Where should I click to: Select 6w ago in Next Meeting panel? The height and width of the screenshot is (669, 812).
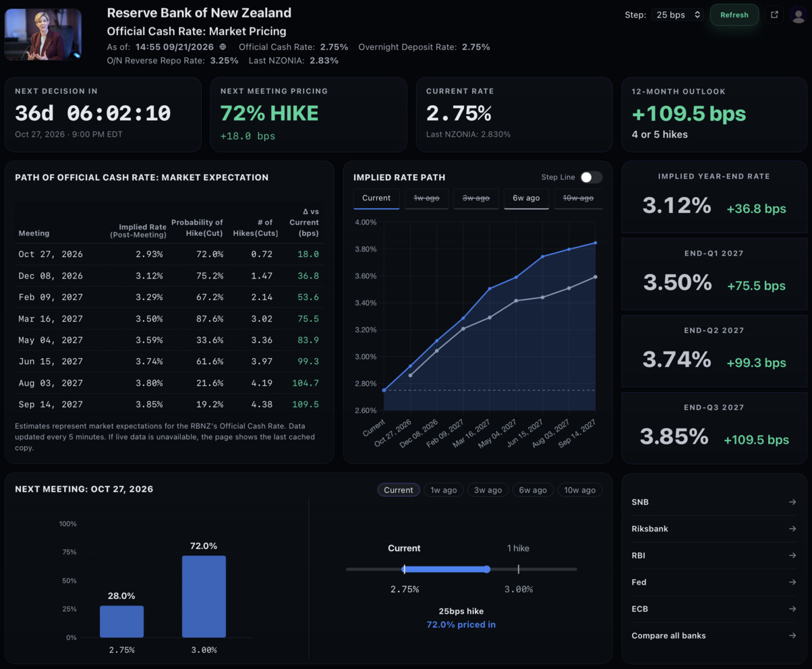coord(533,490)
